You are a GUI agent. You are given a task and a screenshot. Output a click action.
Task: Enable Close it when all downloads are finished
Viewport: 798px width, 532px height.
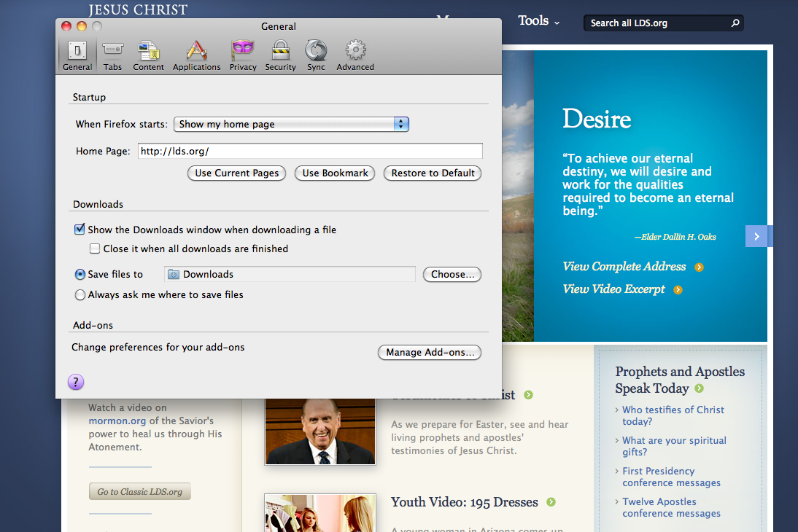95,249
